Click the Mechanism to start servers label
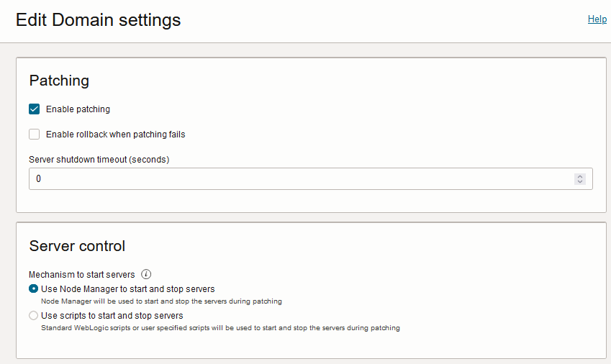This screenshot has height=364, width=611. tap(81, 274)
